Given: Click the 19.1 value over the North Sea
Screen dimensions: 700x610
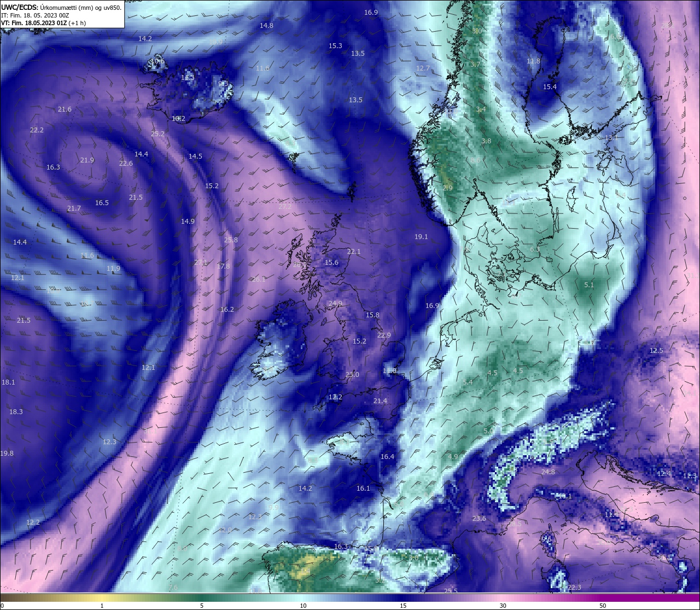Looking at the screenshot, I should click(421, 237).
